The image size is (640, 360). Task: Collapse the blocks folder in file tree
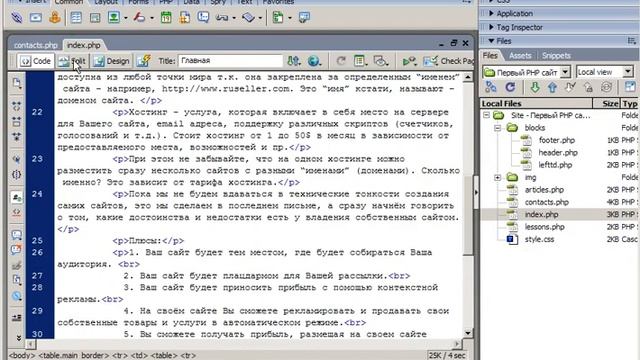[497, 128]
